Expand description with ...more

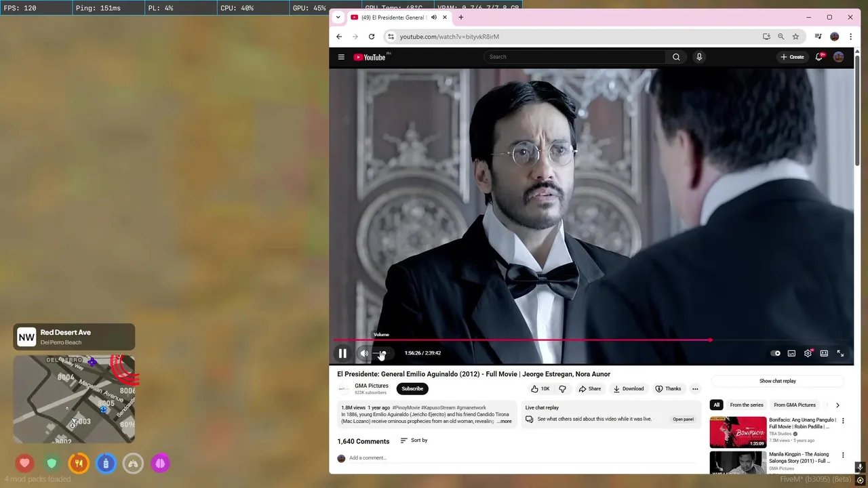pos(505,422)
